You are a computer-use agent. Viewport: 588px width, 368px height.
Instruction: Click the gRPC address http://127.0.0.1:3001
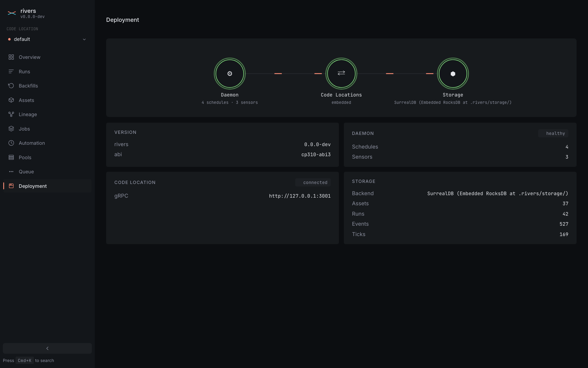click(x=300, y=196)
